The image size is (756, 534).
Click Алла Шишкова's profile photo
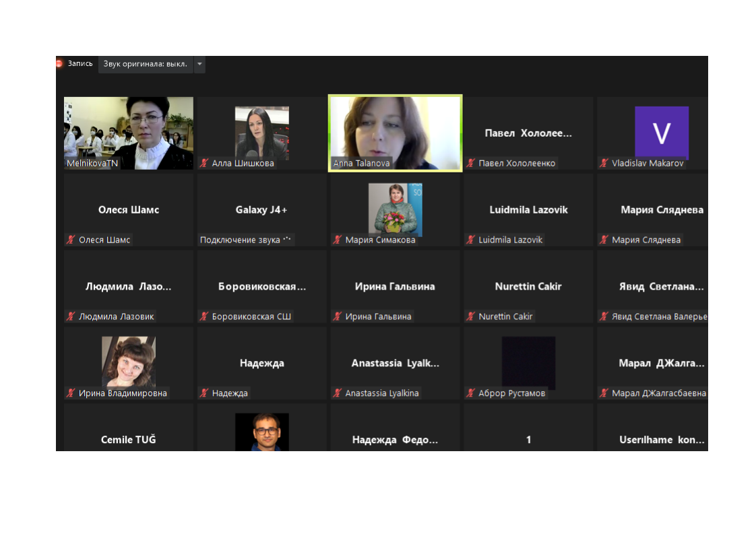(x=262, y=133)
